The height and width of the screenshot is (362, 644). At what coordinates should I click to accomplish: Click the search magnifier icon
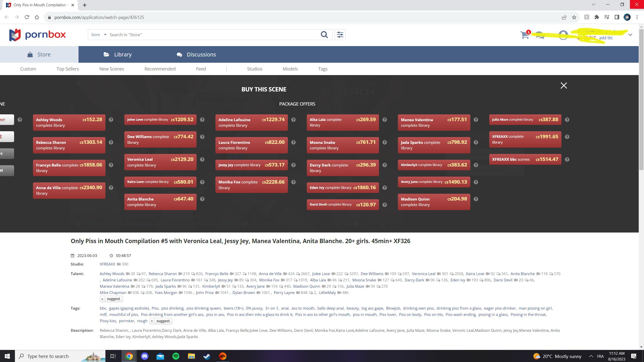[324, 35]
